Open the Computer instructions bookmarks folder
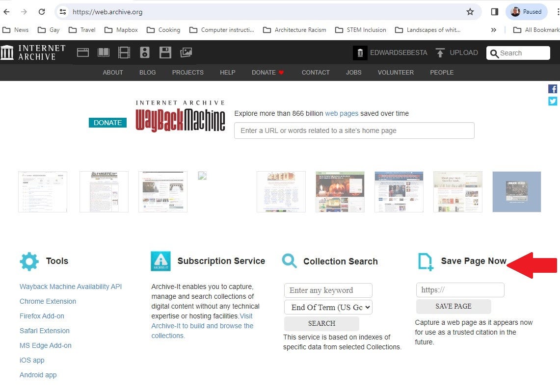Screen dimensions: 560x392 point(222,30)
